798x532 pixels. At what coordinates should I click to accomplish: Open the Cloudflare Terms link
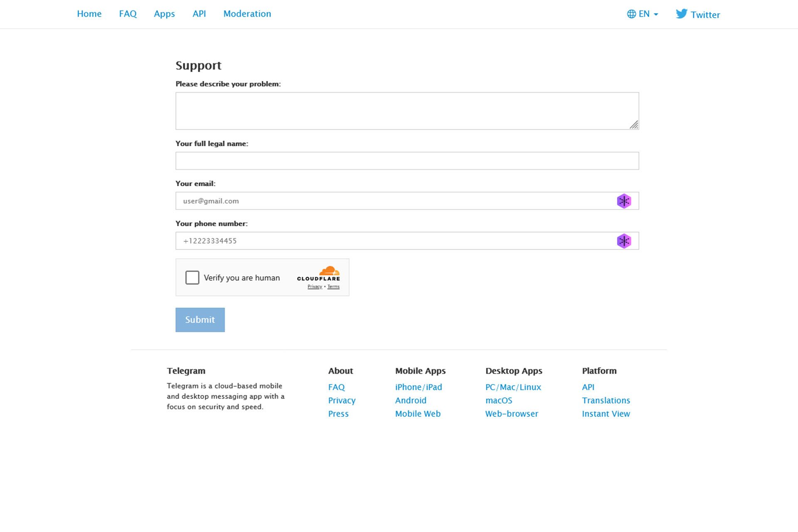click(x=333, y=287)
